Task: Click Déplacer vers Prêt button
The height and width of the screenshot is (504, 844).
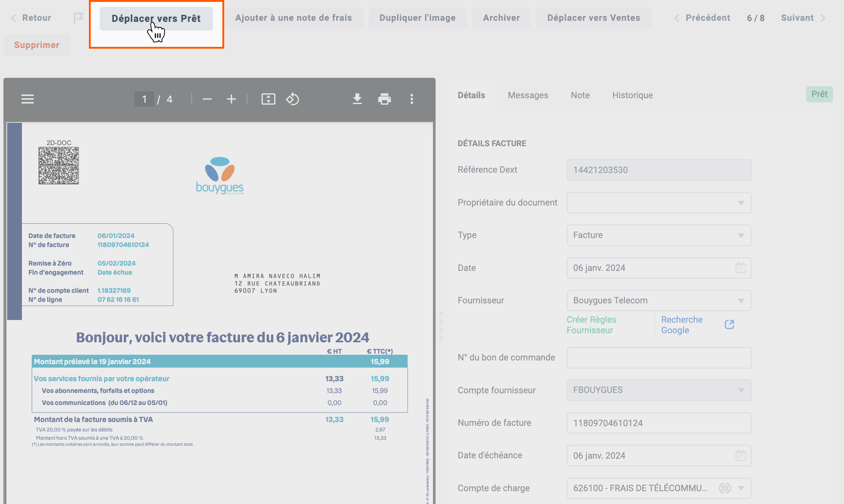Action: pyautogui.click(x=156, y=19)
